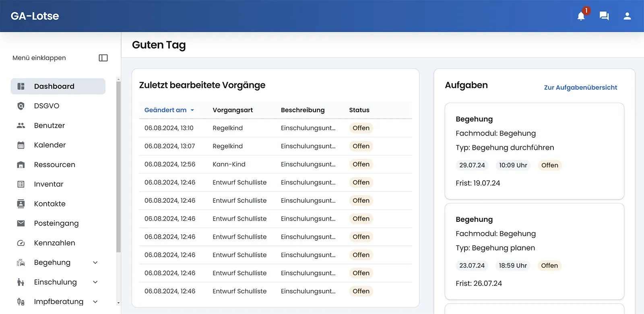644x314 pixels.
Task: Open Zur Aufgabenübersicht link
Action: coord(580,87)
